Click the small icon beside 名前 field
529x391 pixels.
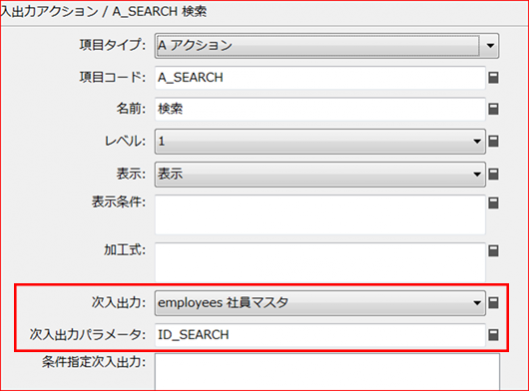(493, 109)
